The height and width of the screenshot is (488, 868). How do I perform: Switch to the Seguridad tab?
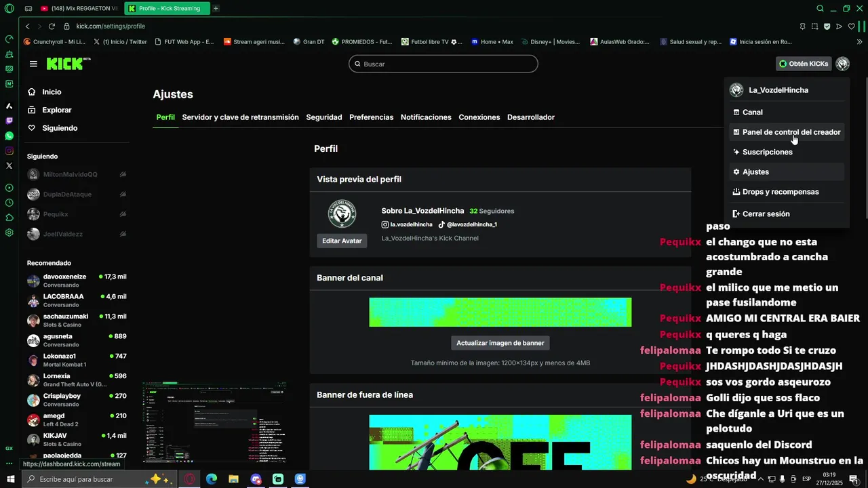coord(324,117)
